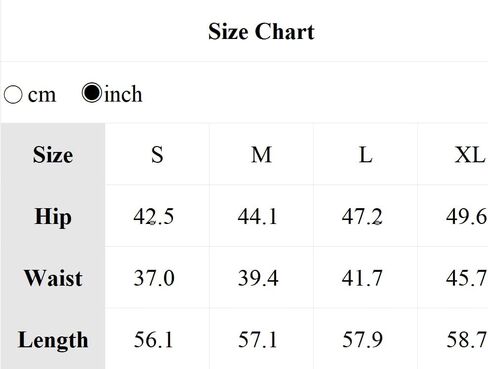488x369 pixels.
Task: Select the XL size column header
Action: (453, 155)
